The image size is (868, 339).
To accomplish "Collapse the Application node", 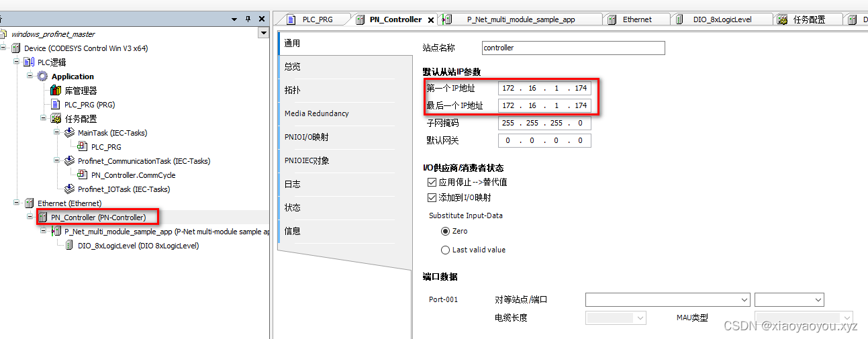I will pyautogui.click(x=30, y=77).
